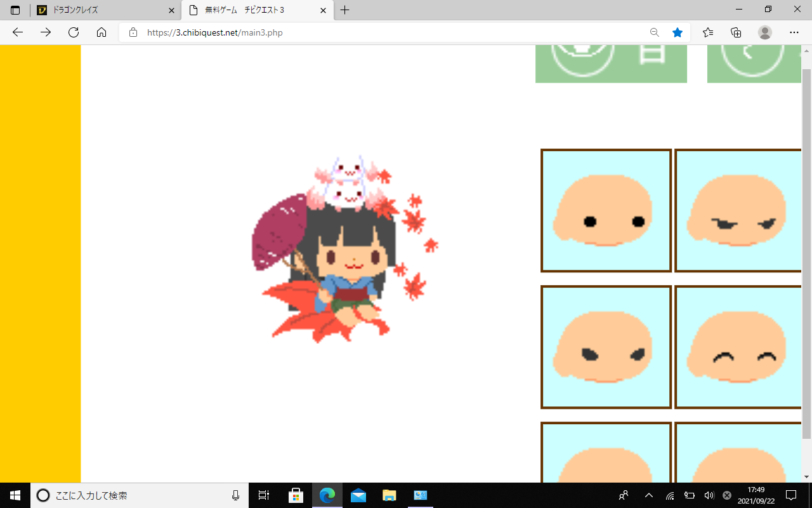Activate voice search microphone on taskbar
The height and width of the screenshot is (508, 812).
(236, 495)
